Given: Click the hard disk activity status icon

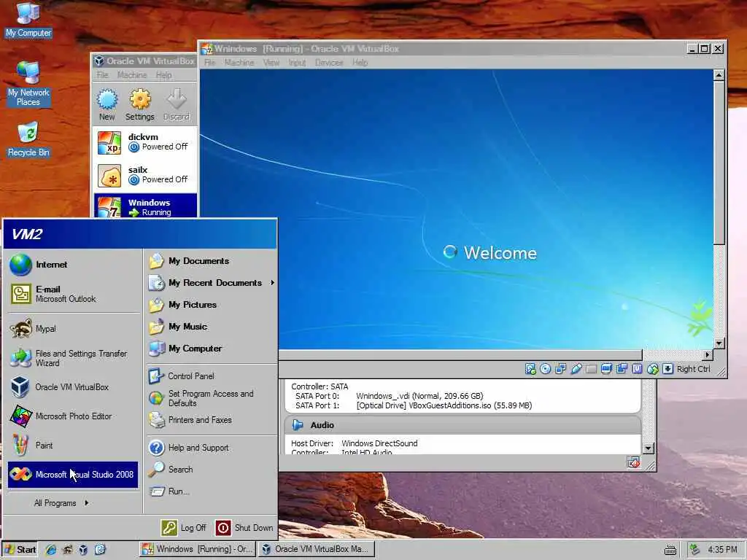Looking at the screenshot, I should (x=530, y=368).
